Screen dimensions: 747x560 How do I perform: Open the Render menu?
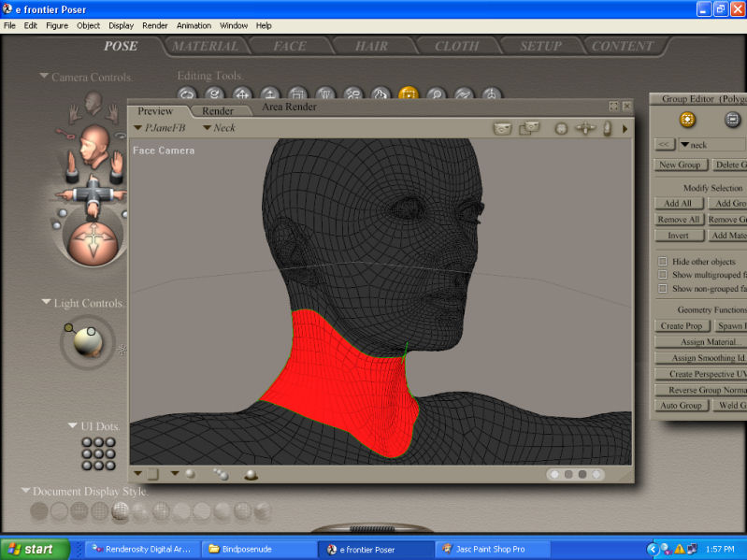155,25
